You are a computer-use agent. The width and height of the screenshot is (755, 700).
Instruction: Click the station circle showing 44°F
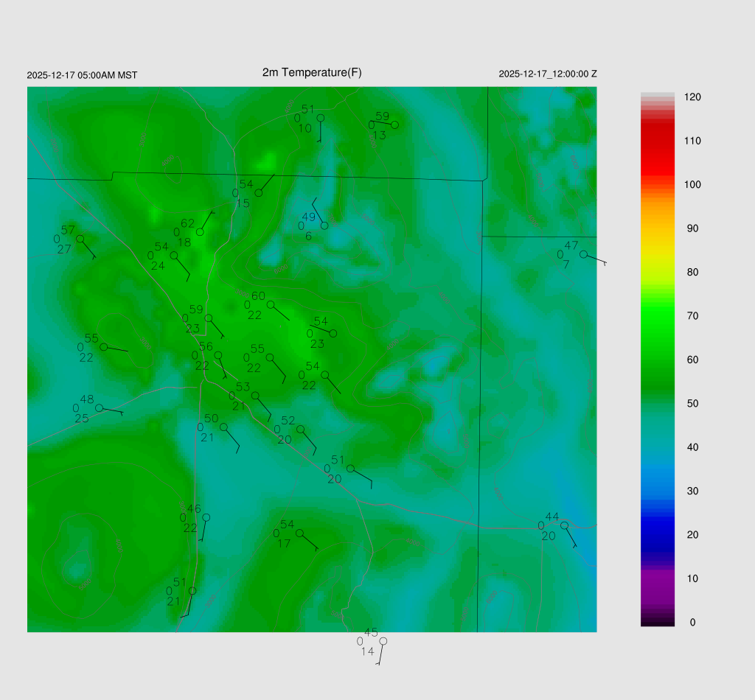click(564, 525)
